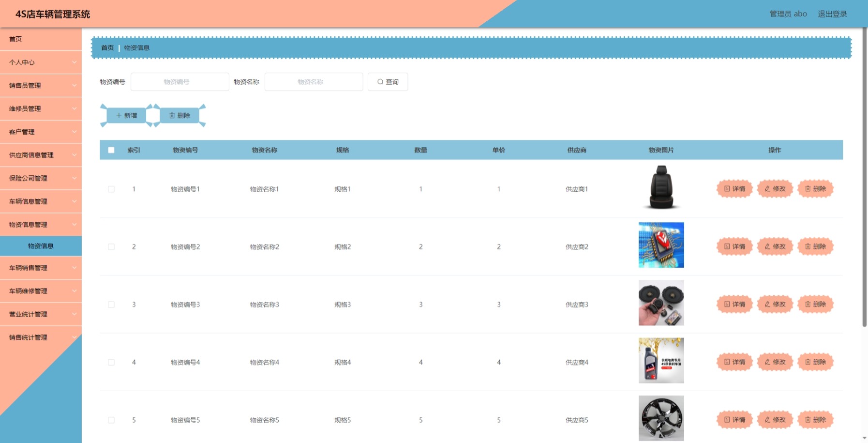Click the plus icon on 新增 button
Viewport: 868px width, 443px height.
point(119,115)
